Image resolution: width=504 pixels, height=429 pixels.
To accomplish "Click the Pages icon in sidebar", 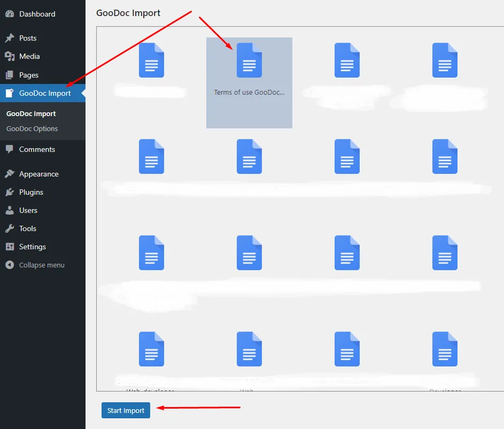I will [x=10, y=75].
